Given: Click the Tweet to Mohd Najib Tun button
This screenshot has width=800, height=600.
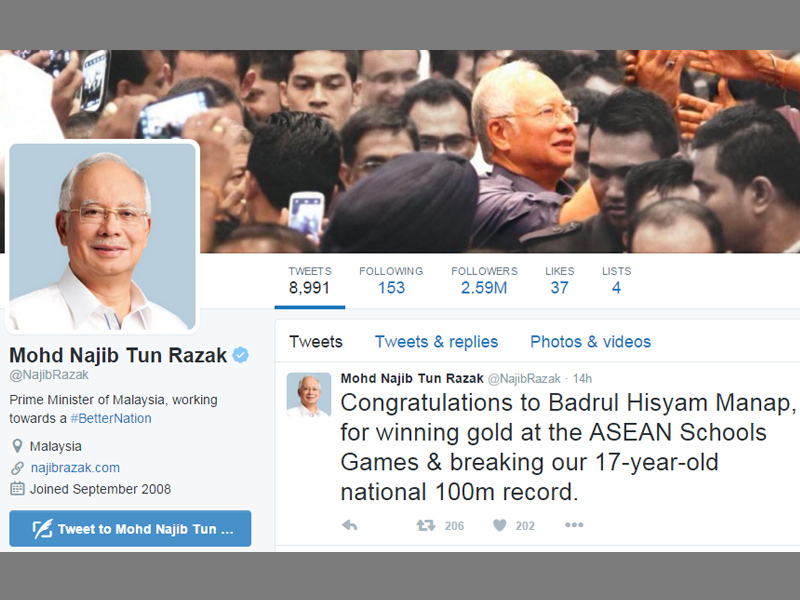Looking at the screenshot, I should (x=130, y=529).
